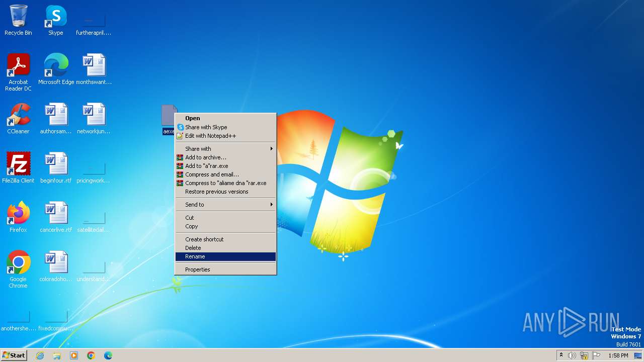Select the authorsam Word document icon

[x=56, y=119]
